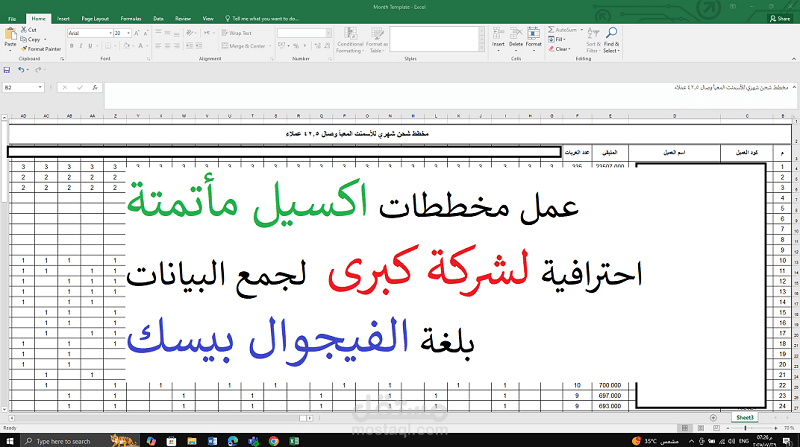Open the File tab
800x447 pixels.
coord(12,18)
